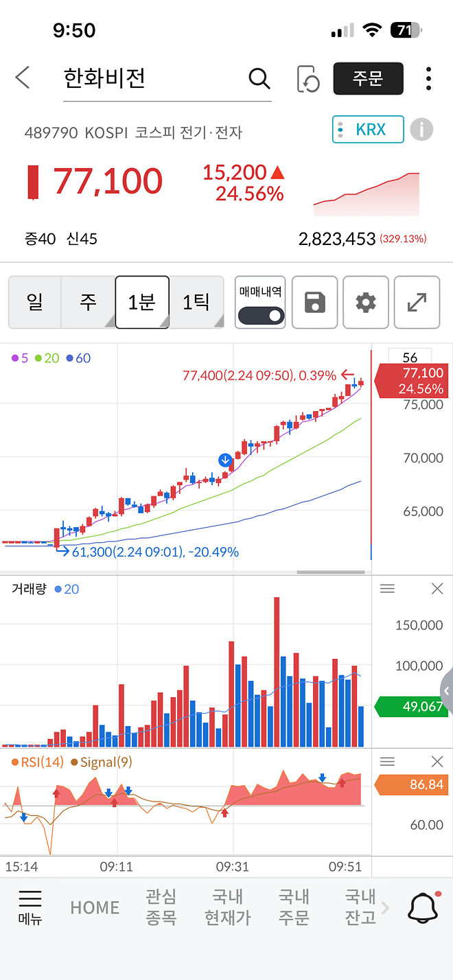Switch to the 일 daily chart tab
This screenshot has width=453, height=980.
[34, 302]
